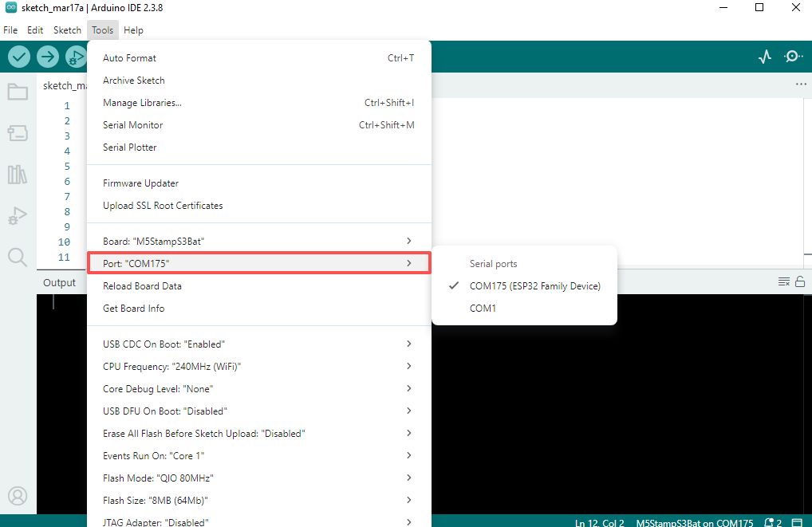Expand the Board "M5StampS3Bat" submenu

[258, 241]
